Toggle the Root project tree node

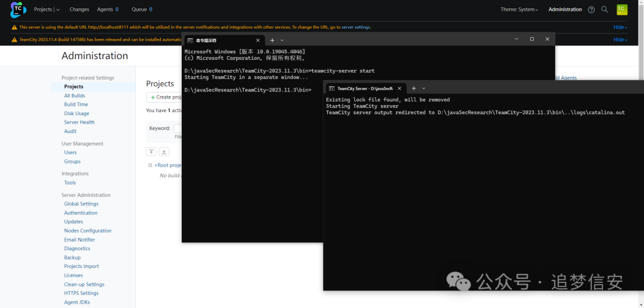pos(150,165)
